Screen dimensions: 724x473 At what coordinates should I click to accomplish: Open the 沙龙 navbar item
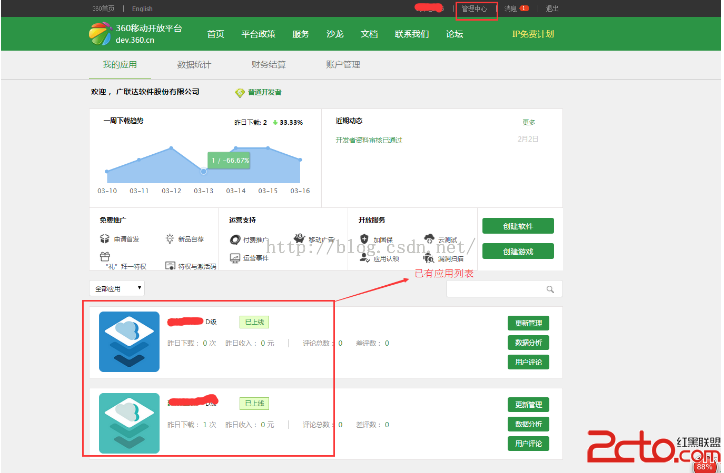coord(335,34)
